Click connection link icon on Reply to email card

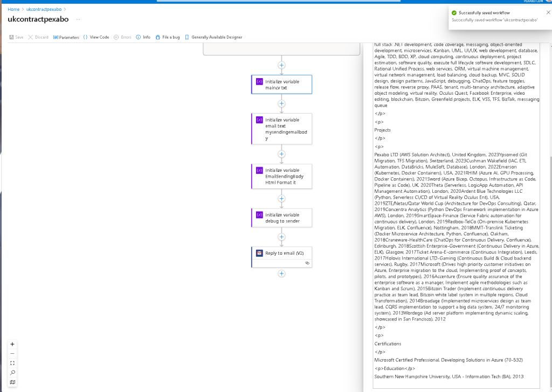[307, 263]
